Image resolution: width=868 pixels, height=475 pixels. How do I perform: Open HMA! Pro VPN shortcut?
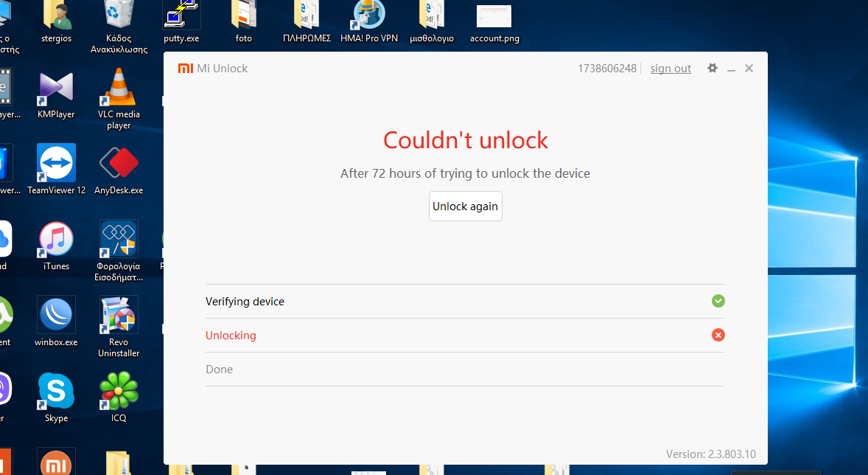point(368,16)
